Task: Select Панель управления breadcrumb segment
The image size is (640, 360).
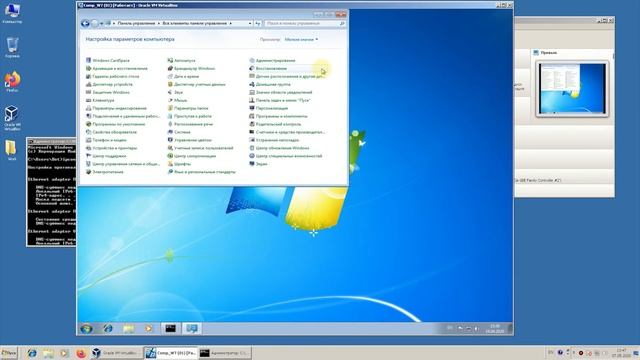Action: pos(136,24)
